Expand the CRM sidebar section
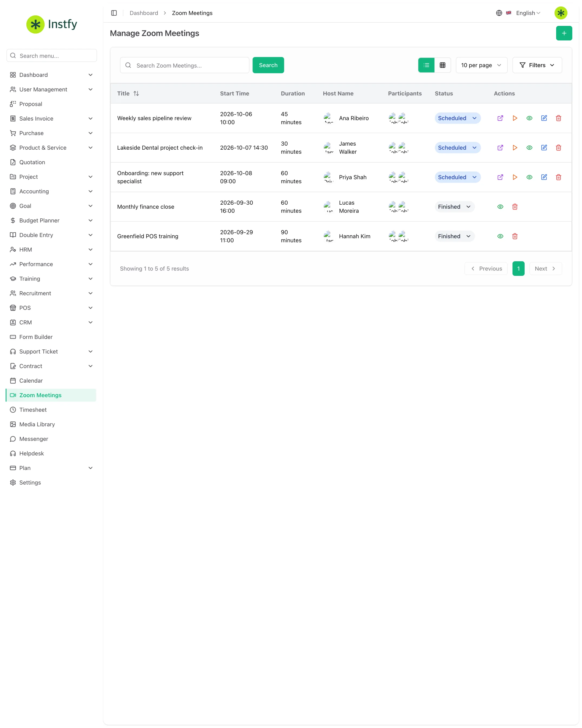The height and width of the screenshot is (728, 582). coord(51,322)
